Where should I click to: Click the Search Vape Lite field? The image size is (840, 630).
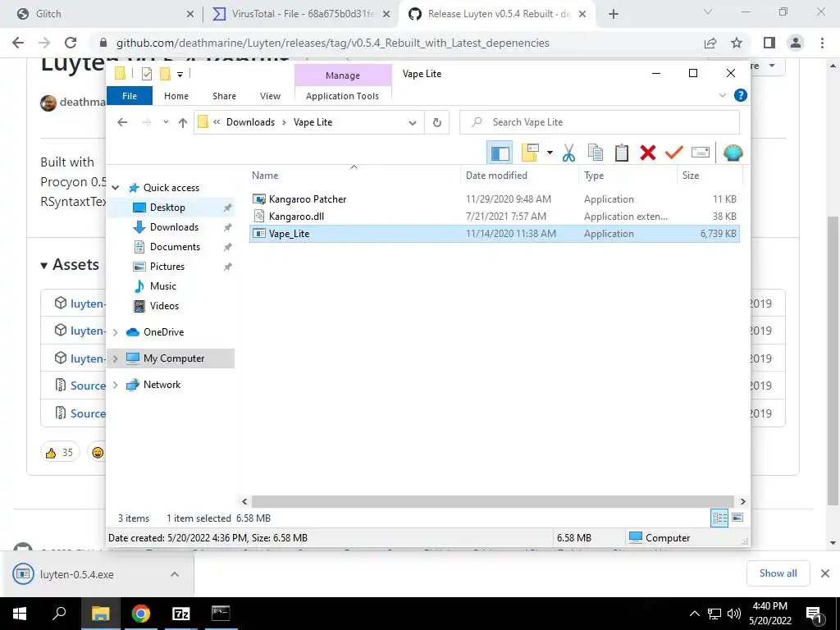(600, 122)
